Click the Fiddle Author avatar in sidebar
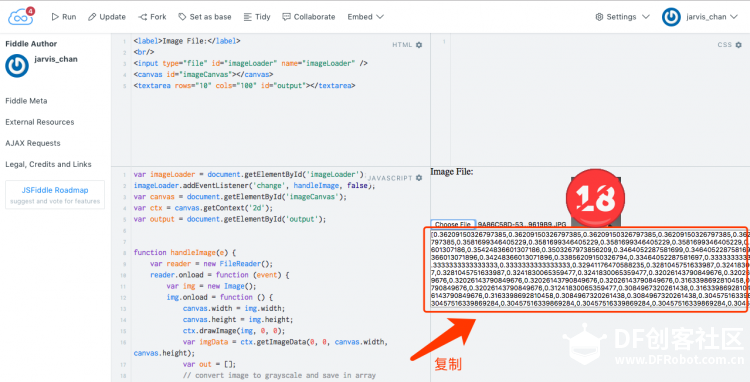Screen dimensions: 750x382 17,66
